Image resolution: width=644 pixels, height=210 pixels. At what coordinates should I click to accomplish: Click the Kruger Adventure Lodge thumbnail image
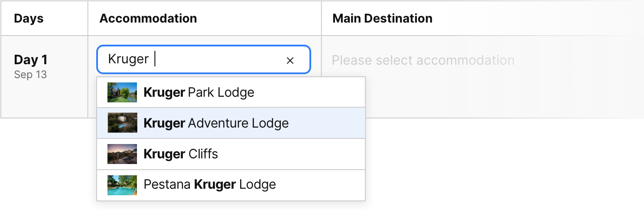click(122, 123)
